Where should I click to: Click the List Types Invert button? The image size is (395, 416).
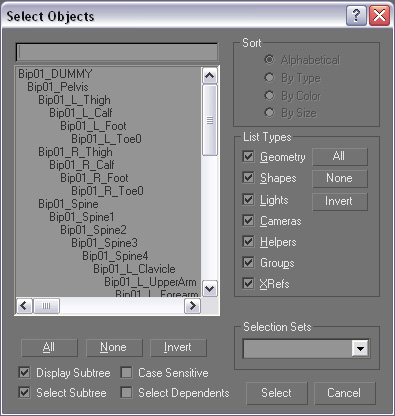[339, 201]
